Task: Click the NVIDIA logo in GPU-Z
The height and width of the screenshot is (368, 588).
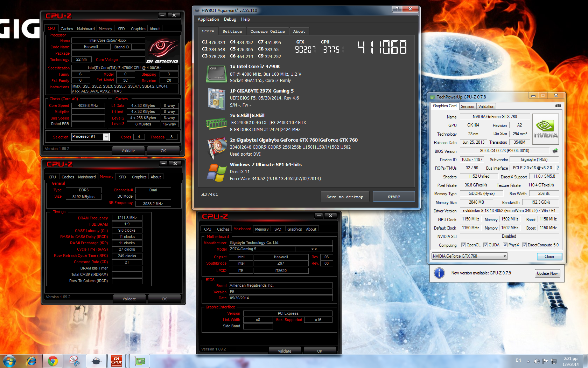Action: point(546,129)
